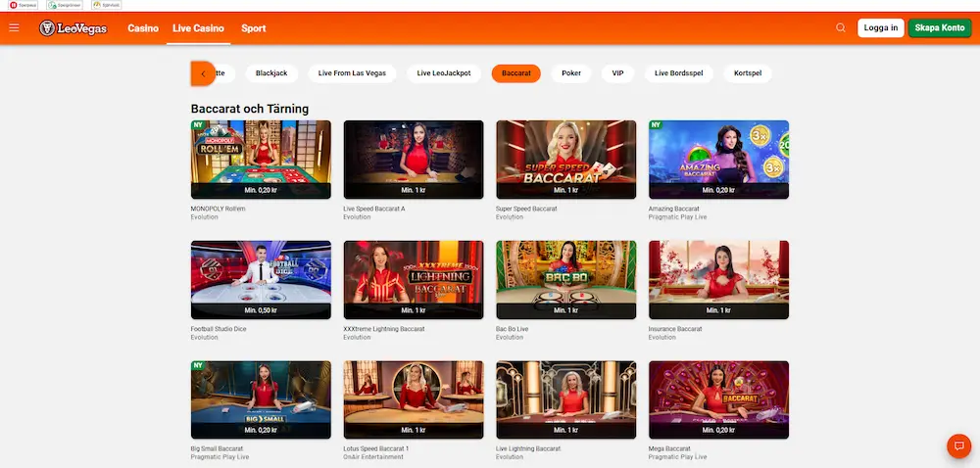Click the left arrow category scroller
Screen dimensions: 980x468
(203, 73)
